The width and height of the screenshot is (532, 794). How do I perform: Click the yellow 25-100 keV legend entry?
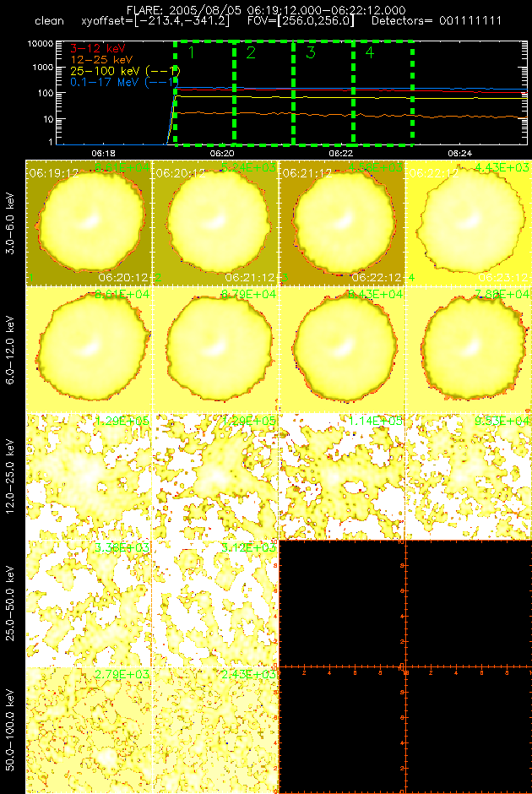click(125, 70)
